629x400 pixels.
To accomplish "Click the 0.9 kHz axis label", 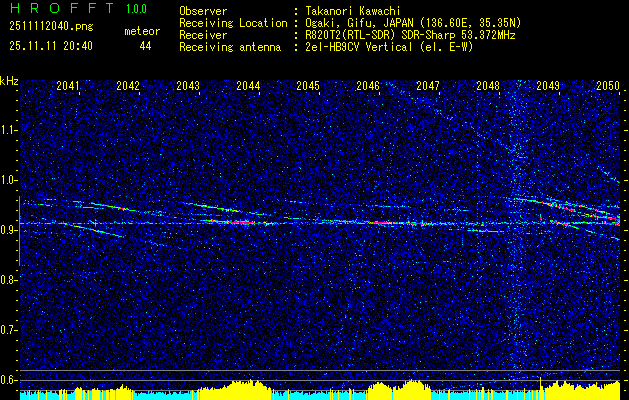I will (x=8, y=230).
